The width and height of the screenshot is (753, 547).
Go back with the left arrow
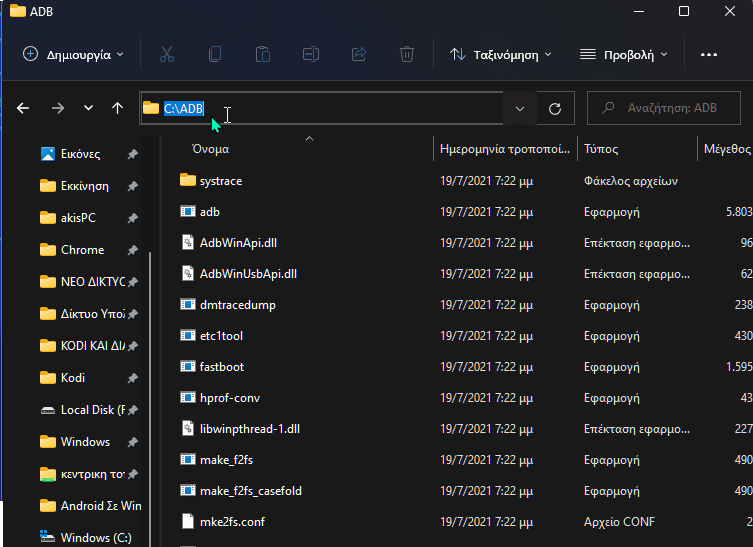(23, 108)
